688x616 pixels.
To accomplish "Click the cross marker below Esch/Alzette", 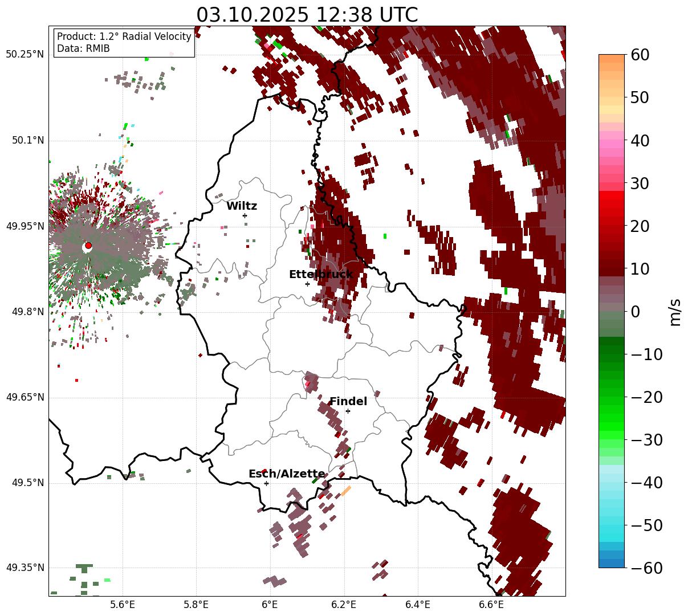I will (x=266, y=483).
